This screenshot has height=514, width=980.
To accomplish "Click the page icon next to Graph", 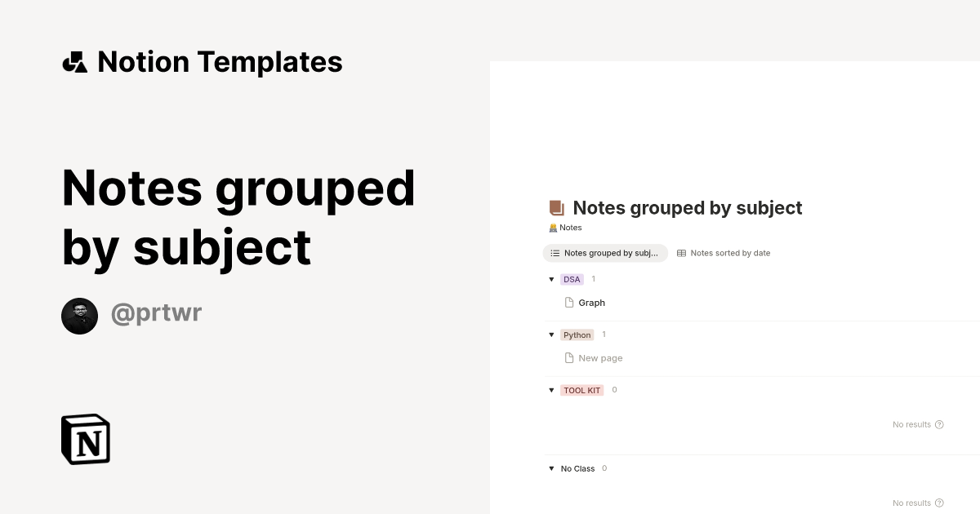I will point(568,302).
